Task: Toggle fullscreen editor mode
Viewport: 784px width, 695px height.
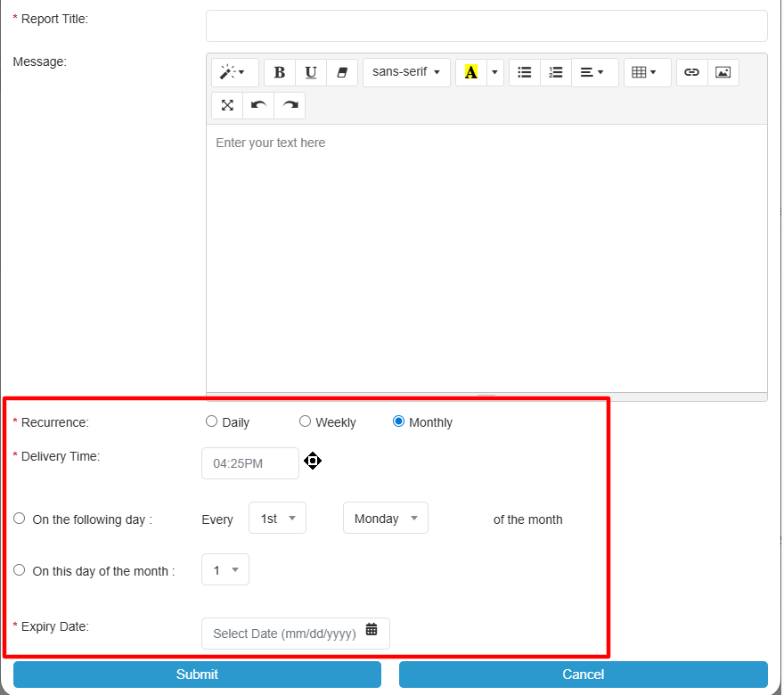Action: pos(227,105)
